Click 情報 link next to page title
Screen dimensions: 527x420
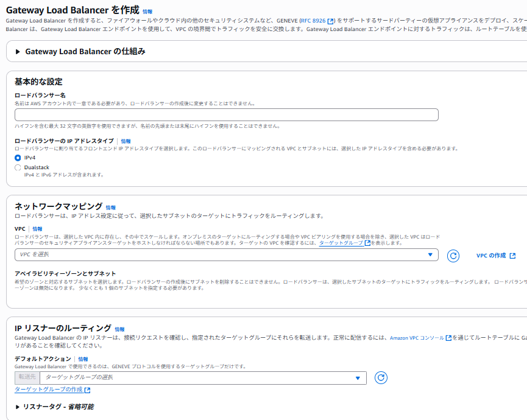click(x=147, y=12)
